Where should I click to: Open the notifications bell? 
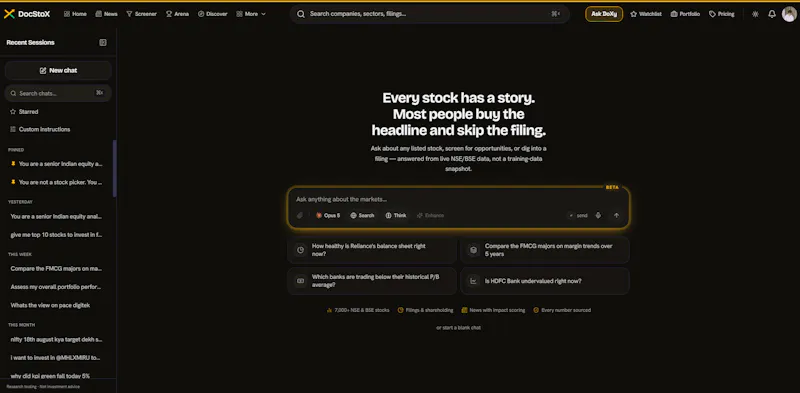pyautogui.click(x=771, y=14)
